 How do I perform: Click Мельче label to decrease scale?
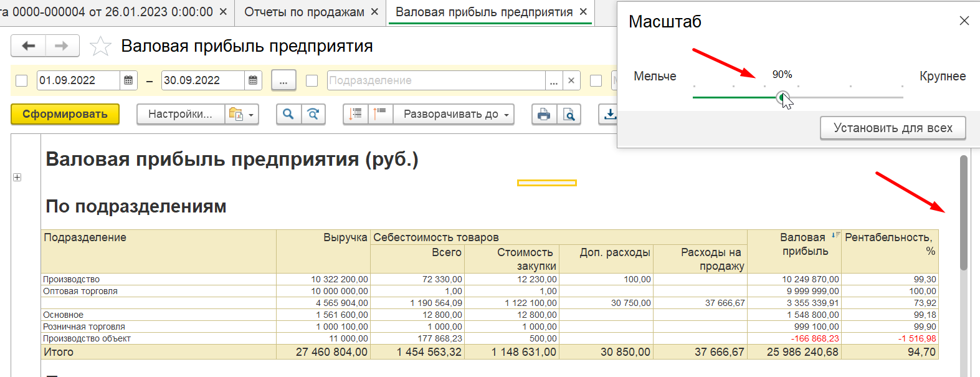pyautogui.click(x=655, y=76)
